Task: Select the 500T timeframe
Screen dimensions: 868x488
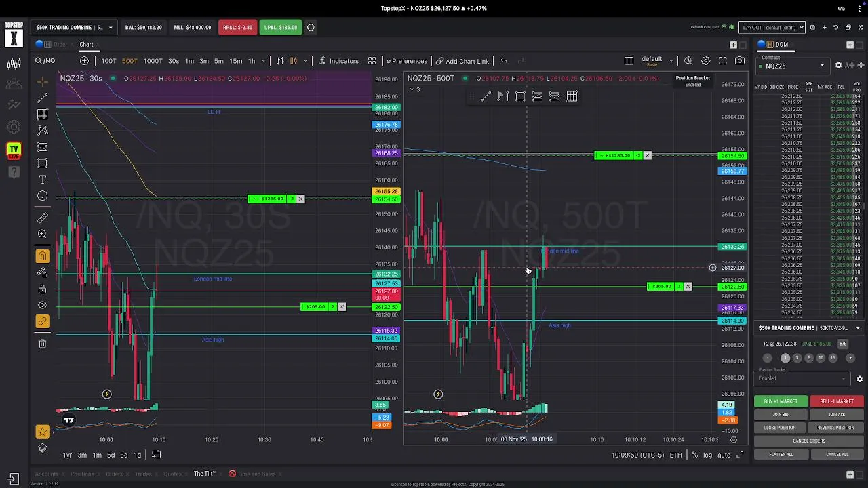Action: click(130, 61)
